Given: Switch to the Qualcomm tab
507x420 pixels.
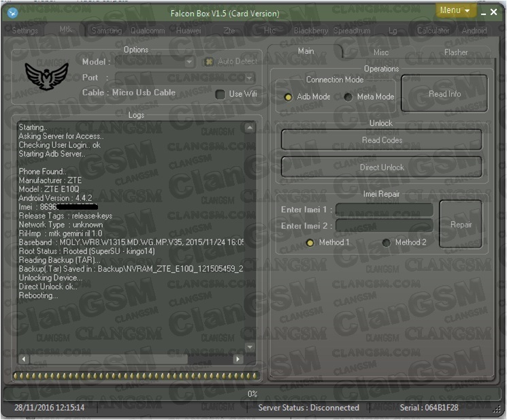Looking at the screenshot, I should pyautogui.click(x=148, y=31).
